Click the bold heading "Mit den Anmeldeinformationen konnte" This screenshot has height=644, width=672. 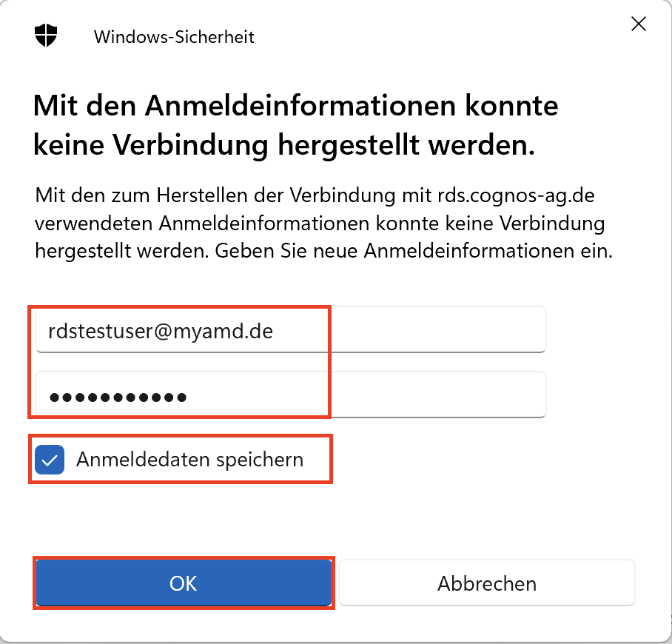(296, 106)
